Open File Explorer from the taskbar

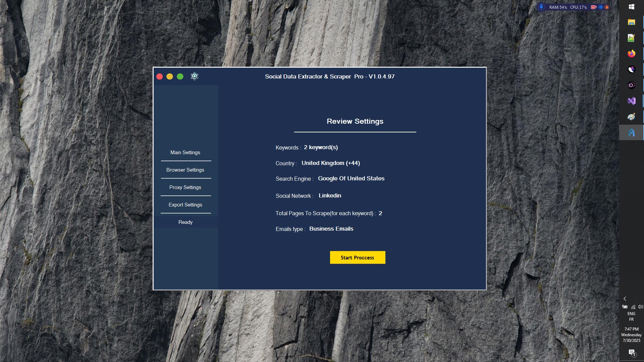pyautogui.click(x=631, y=22)
